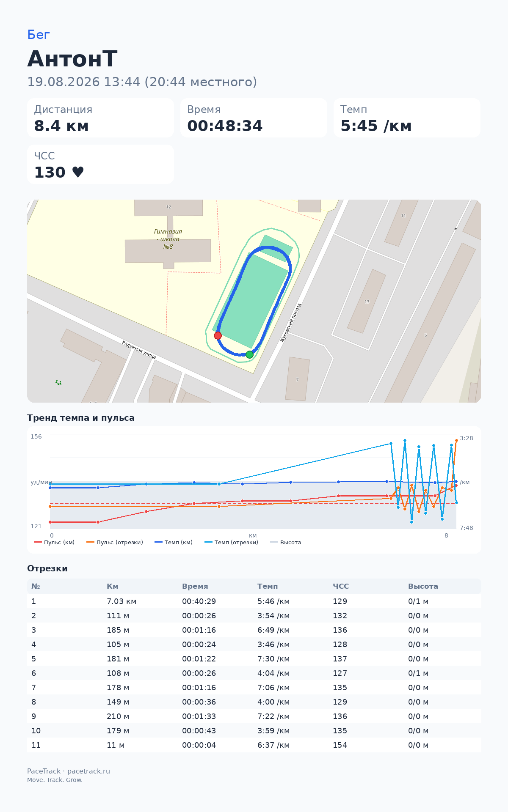Hide the Темп (отрезки) chart series
The height and width of the screenshot is (812, 508).
pyautogui.click(x=231, y=542)
